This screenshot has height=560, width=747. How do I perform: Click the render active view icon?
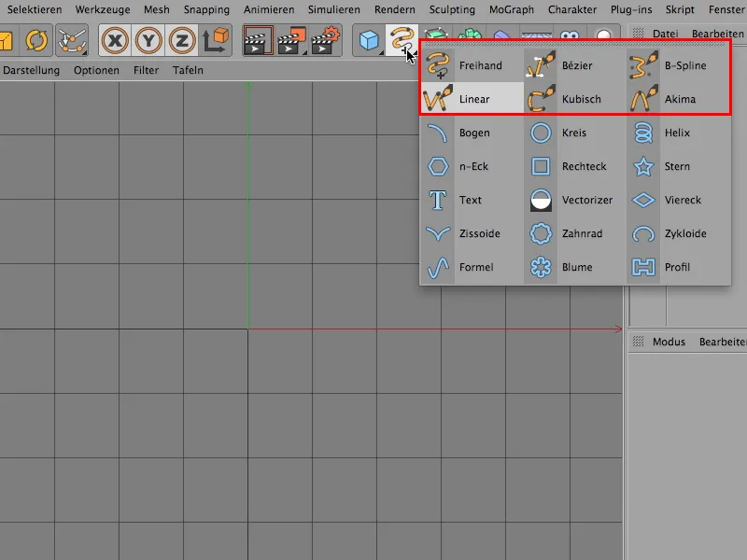(x=258, y=41)
